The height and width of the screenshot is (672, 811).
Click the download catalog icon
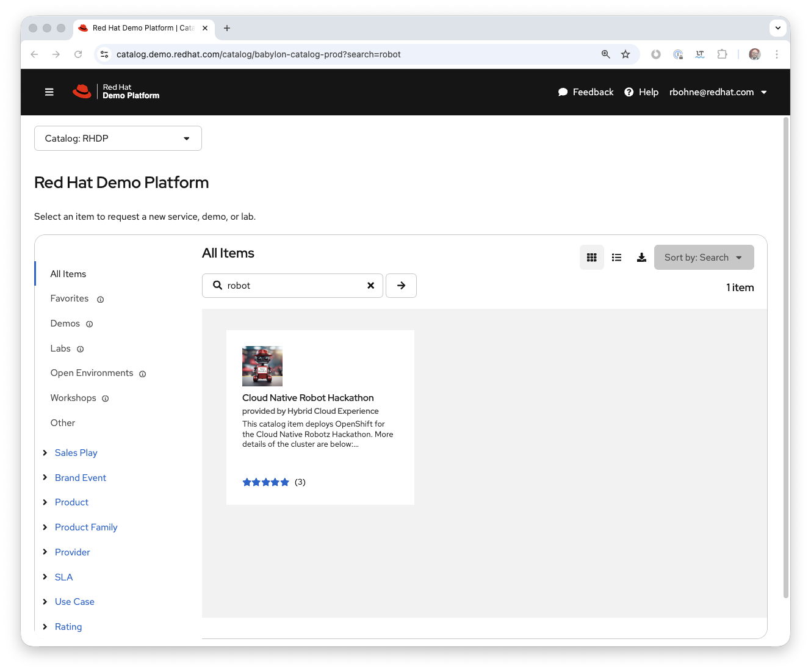coord(641,258)
